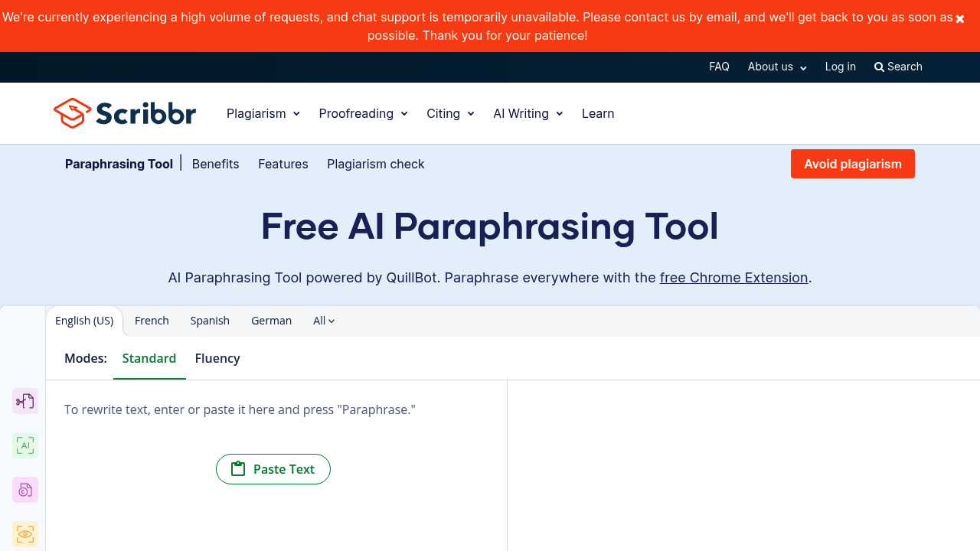Viewport: 980px width, 551px height.
Task: Expand the Citing menu
Action: 450,113
